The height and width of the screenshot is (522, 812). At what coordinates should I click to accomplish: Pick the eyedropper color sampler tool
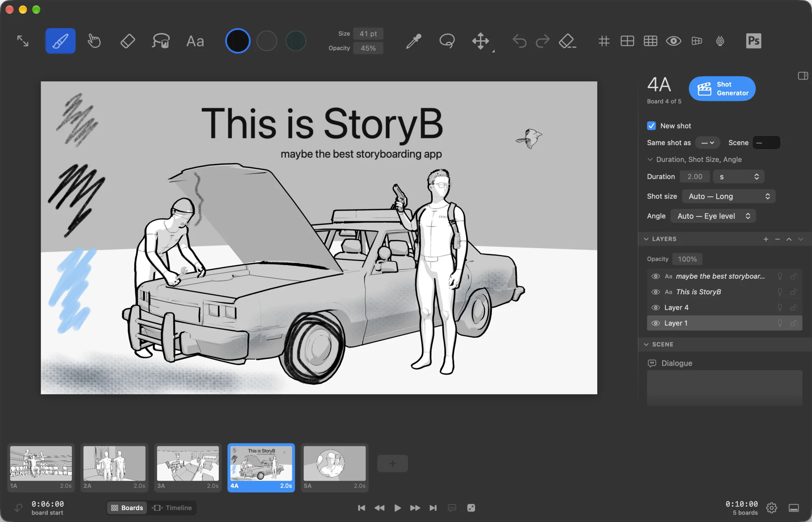pos(413,41)
